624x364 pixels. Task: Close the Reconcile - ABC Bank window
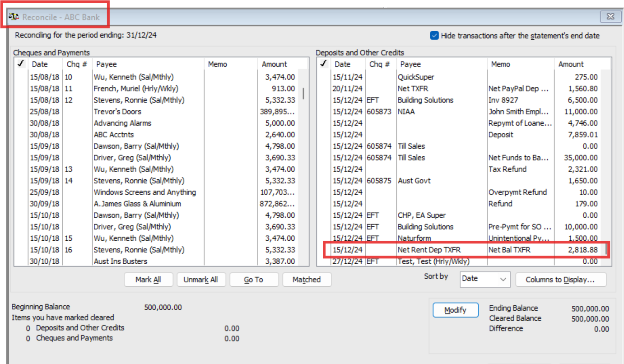tap(610, 17)
